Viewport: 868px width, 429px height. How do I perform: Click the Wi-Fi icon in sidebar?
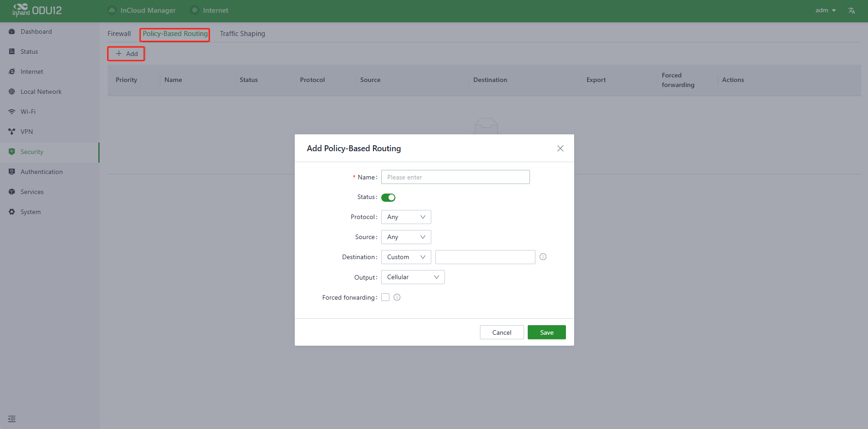(x=12, y=112)
